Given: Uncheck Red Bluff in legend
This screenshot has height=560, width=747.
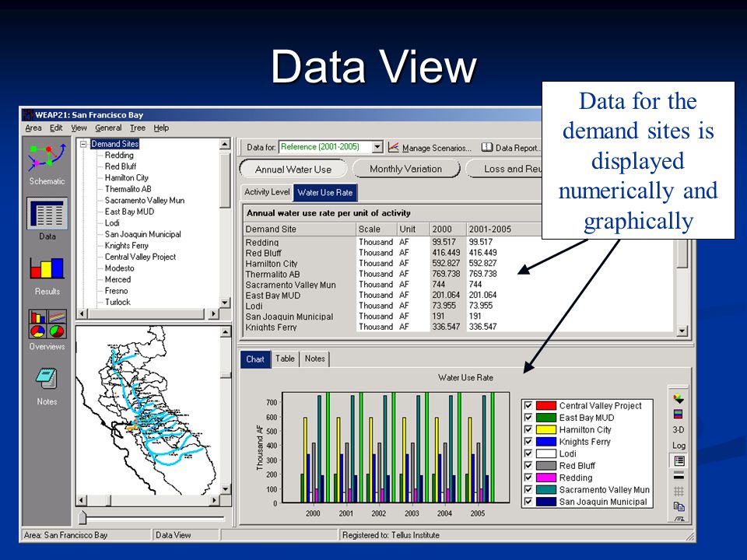Looking at the screenshot, I should tap(528, 466).
